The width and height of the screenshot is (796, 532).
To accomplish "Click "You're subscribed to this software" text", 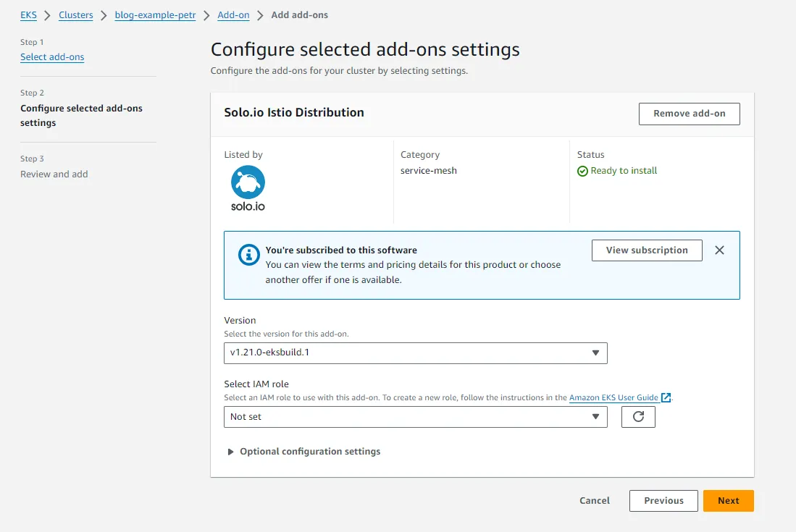I will click(341, 250).
